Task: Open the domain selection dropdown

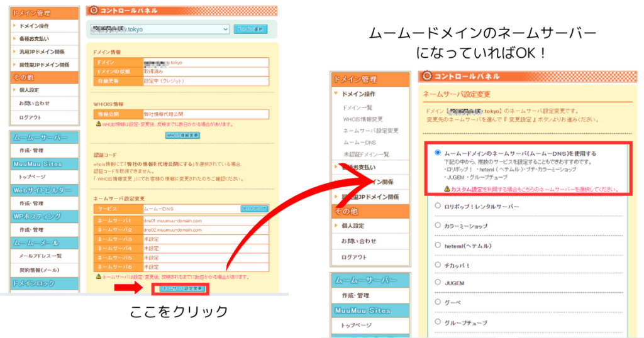Action: 158,29
